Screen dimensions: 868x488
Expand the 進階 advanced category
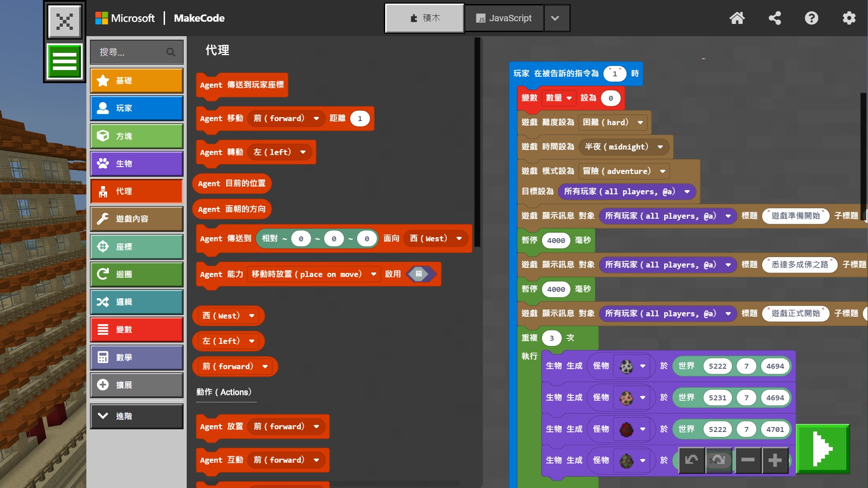point(137,416)
